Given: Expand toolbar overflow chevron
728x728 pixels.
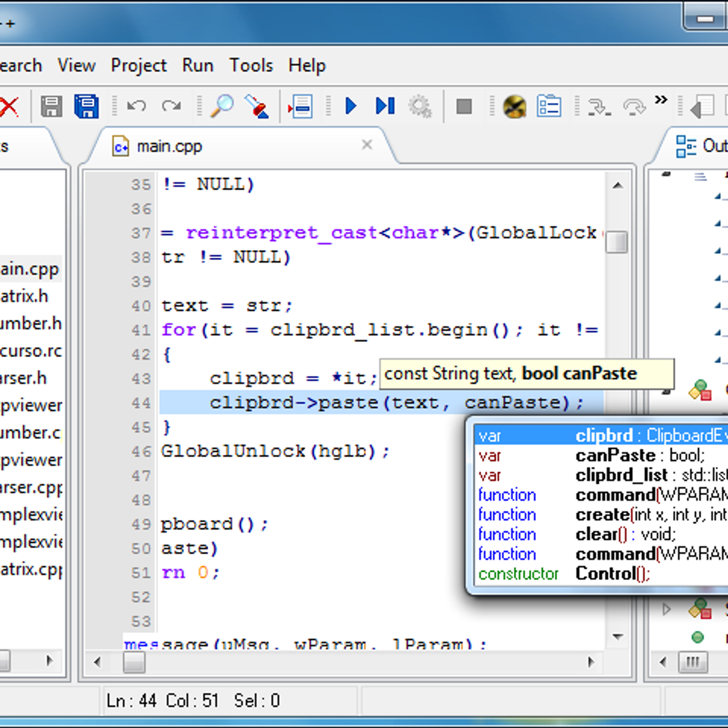Looking at the screenshot, I should coord(661,100).
